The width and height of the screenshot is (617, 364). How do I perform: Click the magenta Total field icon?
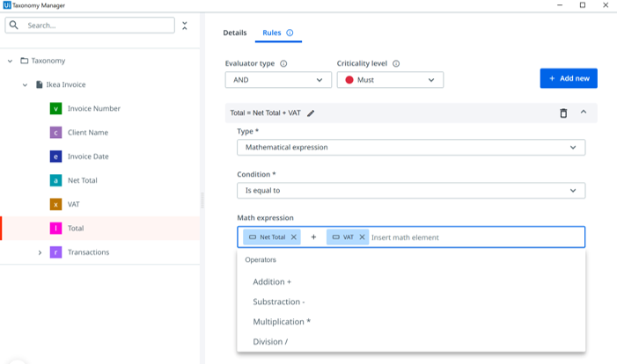pyautogui.click(x=55, y=228)
